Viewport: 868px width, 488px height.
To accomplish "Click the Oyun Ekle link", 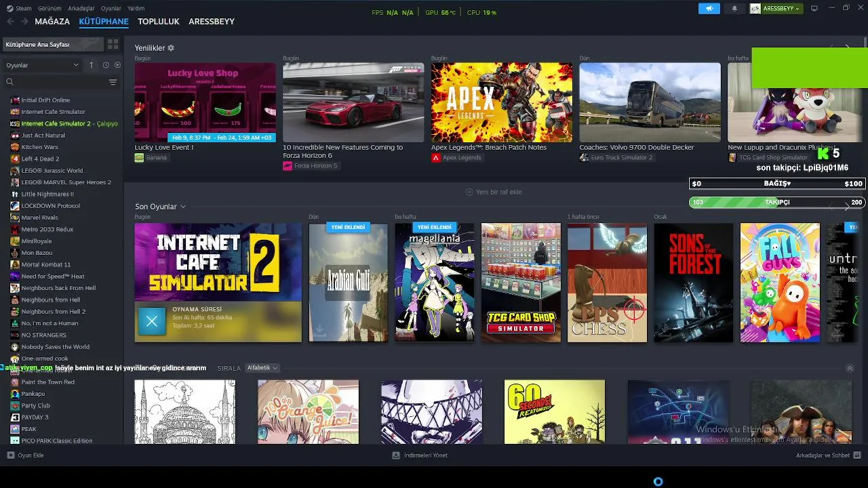I will (x=31, y=455).
